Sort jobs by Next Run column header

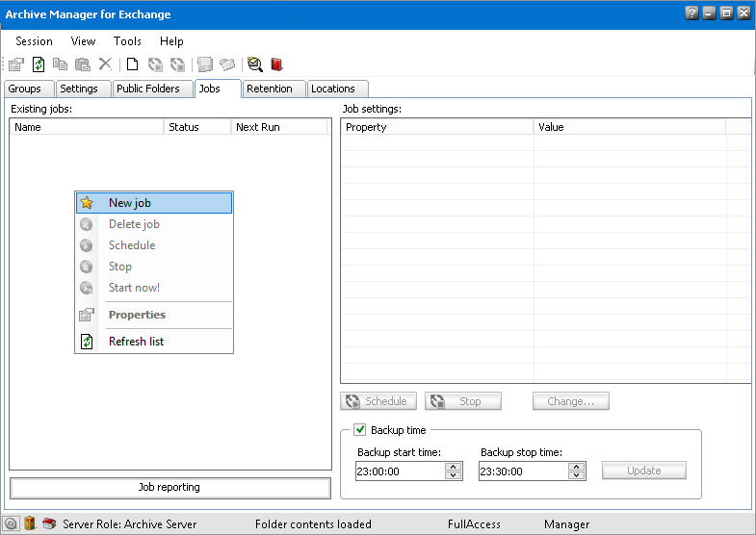click(279, 127)
